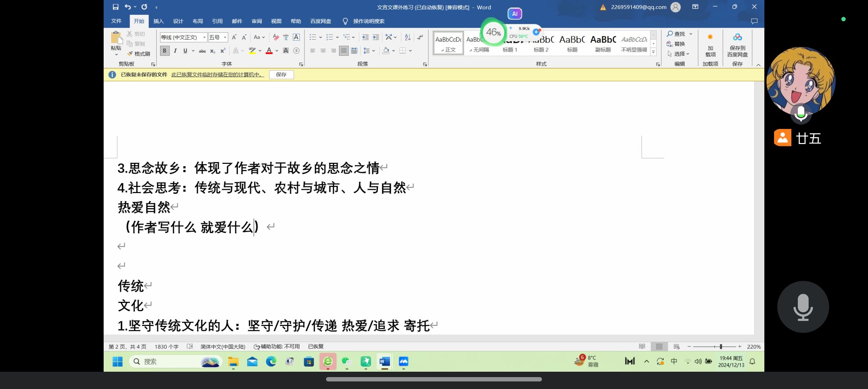
Task: Click the center align icon
Action: pos(323,51)
